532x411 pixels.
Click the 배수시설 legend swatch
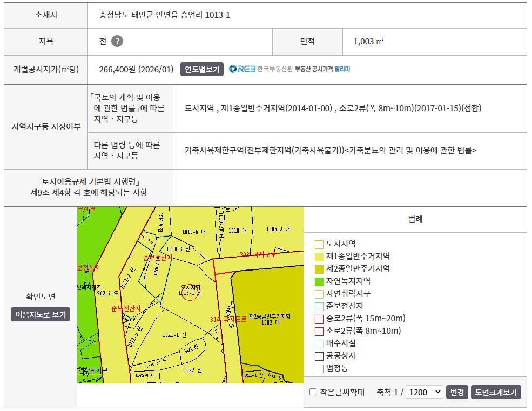coord(319,344)
